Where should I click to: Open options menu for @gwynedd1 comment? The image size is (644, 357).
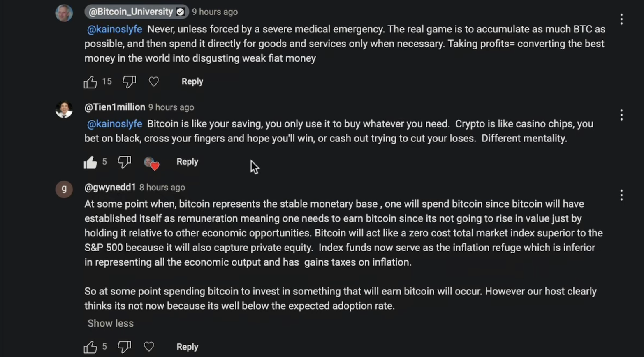point(621,195)
